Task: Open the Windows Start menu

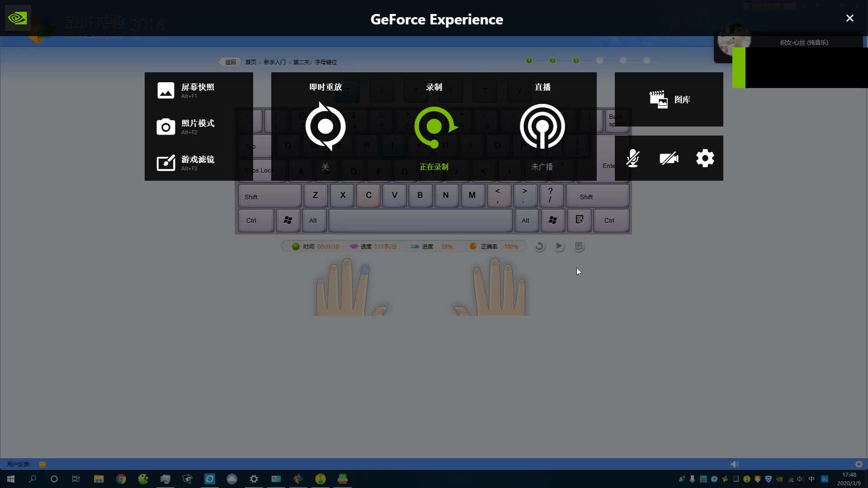Action: click(11, 479)
